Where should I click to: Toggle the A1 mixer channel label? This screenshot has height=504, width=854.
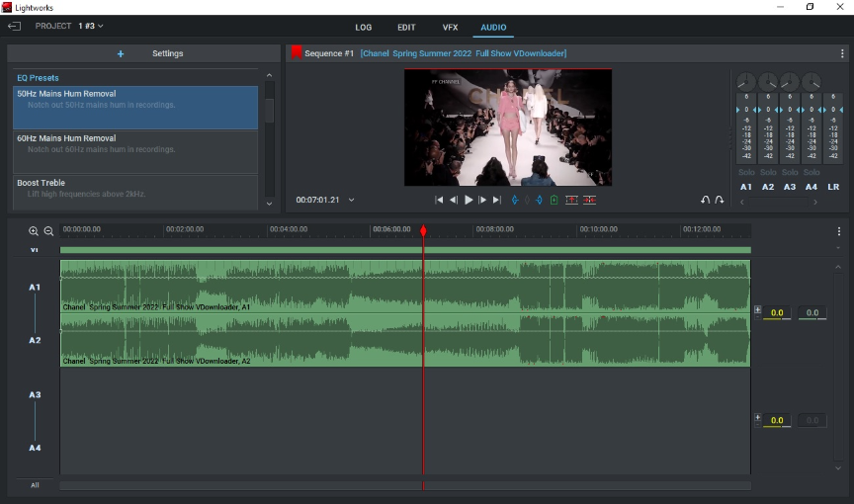coord(746,187)
